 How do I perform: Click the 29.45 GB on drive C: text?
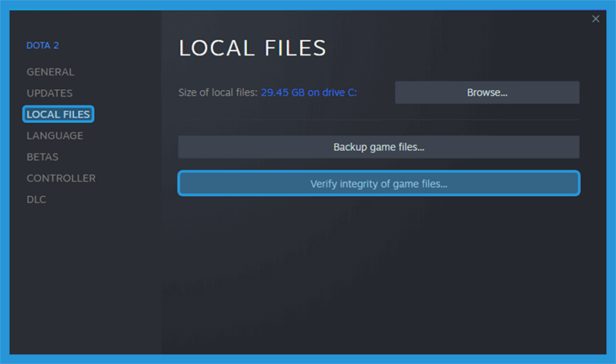click(x=309, y=92)
